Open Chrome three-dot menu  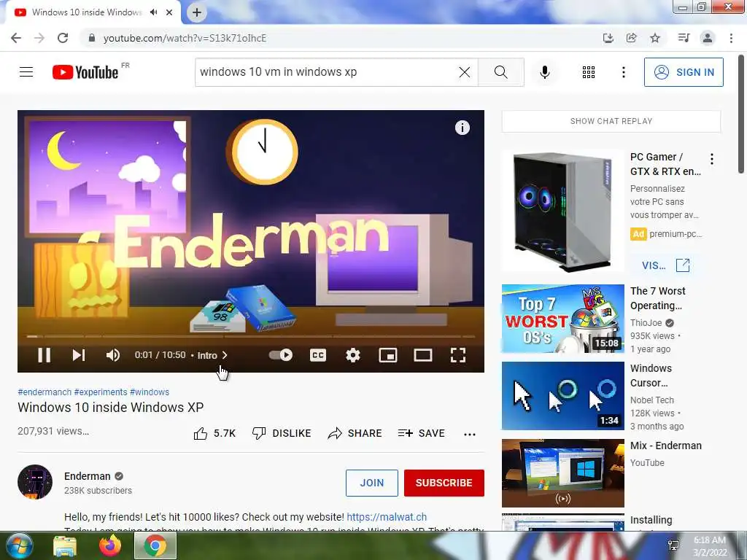(x=731, y=38)
